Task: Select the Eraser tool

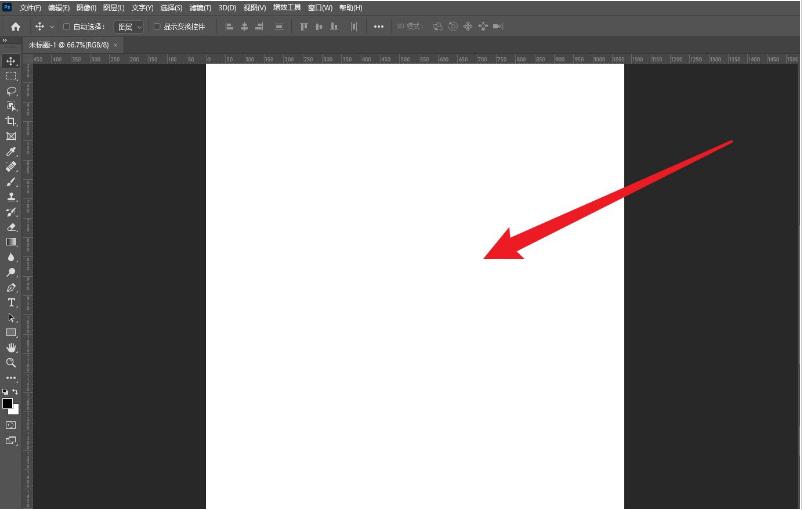Action: [x=11, y=227]
